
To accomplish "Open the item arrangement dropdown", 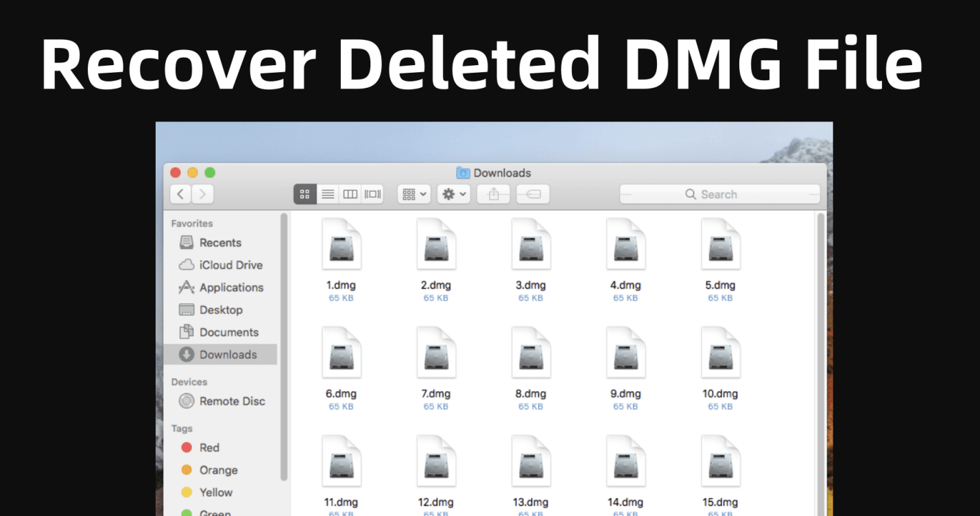I will [x=414, y=194].
